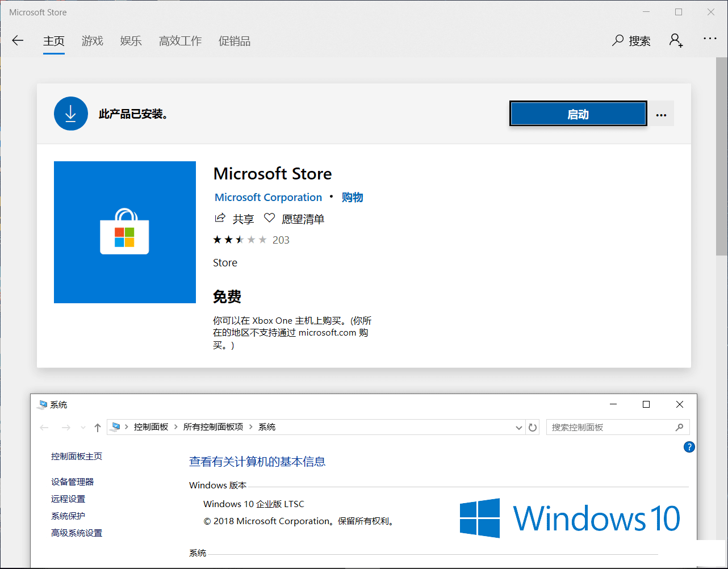Expand chevron before 控制面板 breadcrumb

[x=127, y=427]
